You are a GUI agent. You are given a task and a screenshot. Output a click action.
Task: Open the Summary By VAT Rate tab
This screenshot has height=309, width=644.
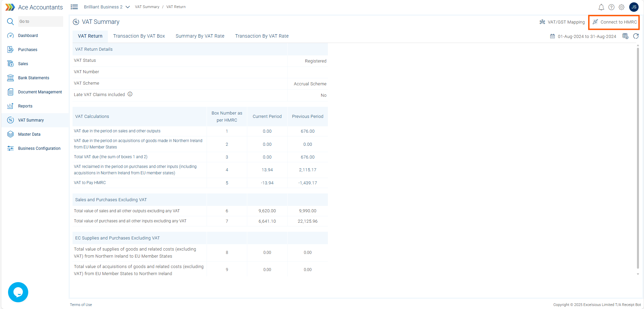[200, 36]
